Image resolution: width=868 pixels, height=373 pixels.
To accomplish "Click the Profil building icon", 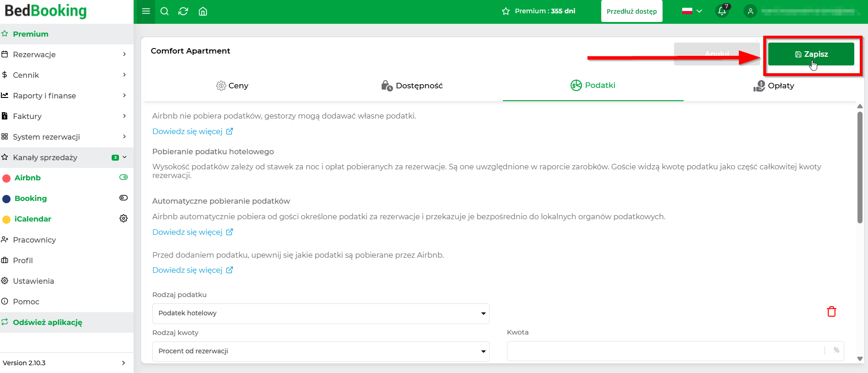I will pos(5,260).
